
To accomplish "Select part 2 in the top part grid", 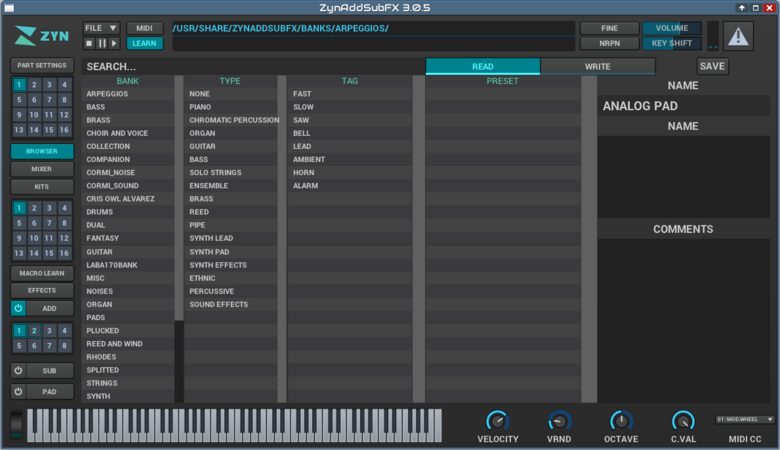I will tap(34, 85).
